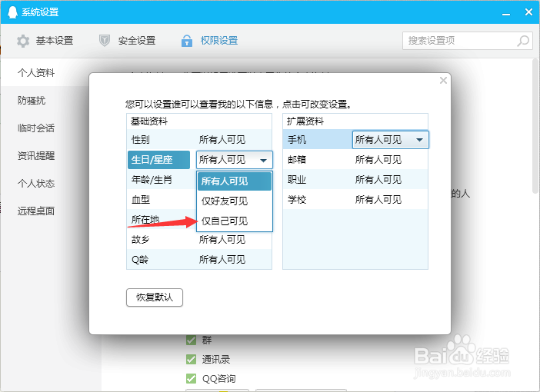
Task: Select the 生日/星座 row label
Action: click(x=158, y=160)
